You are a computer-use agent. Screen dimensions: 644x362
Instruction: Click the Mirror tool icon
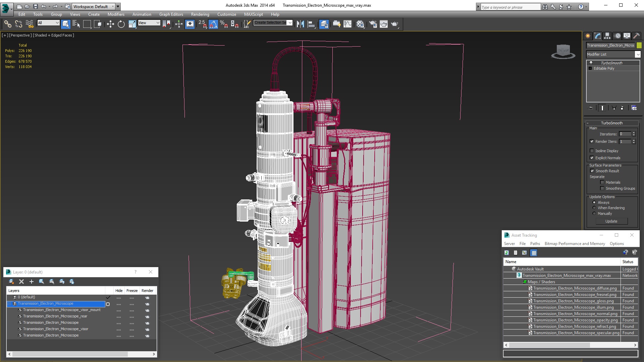(300, 24)
